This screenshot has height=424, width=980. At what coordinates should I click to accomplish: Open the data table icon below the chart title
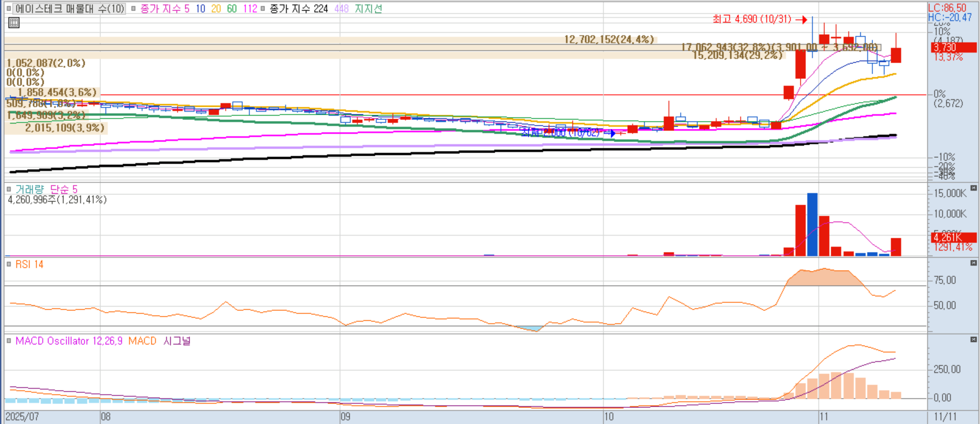14,23
